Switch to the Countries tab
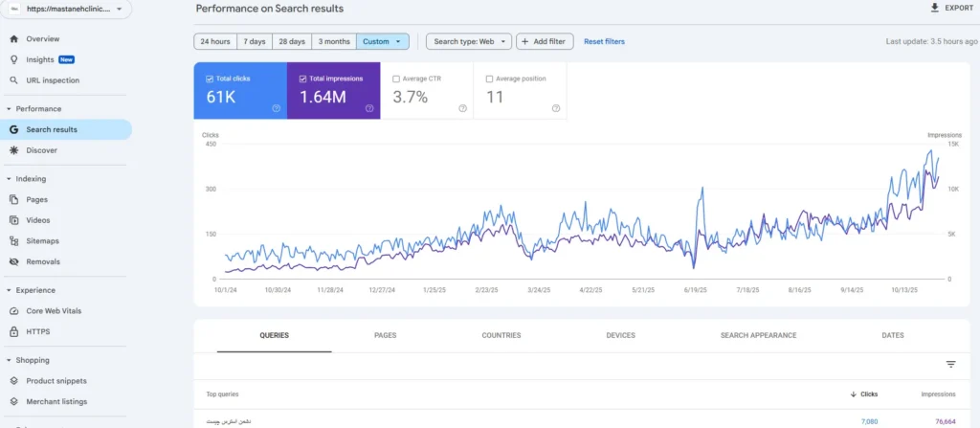The image size is (980, 428). pos(501,336)
